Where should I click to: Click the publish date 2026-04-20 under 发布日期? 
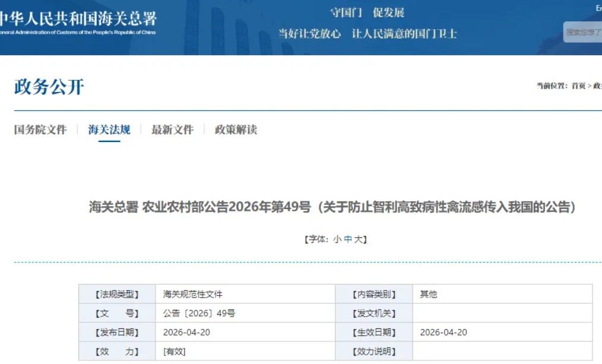[x=186, y=332]
